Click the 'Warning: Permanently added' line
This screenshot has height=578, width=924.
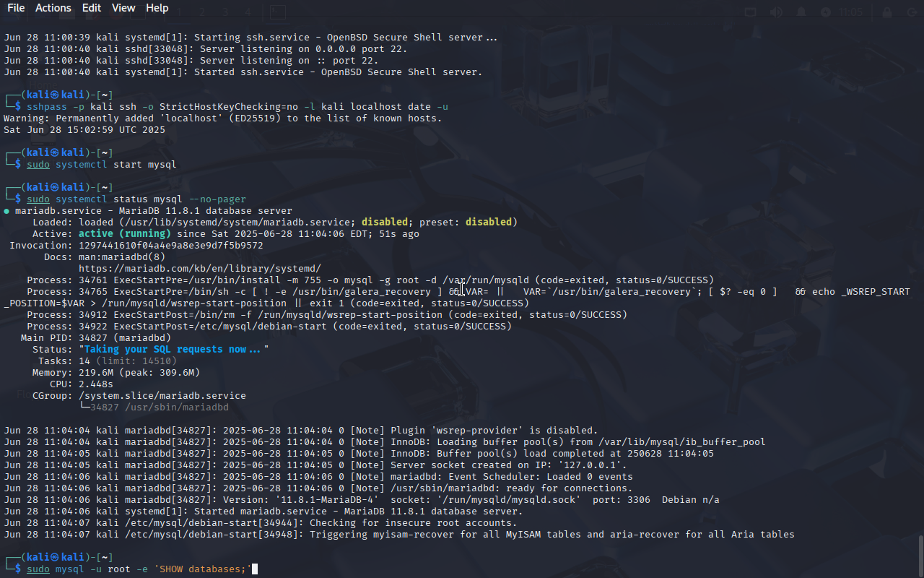223,118
